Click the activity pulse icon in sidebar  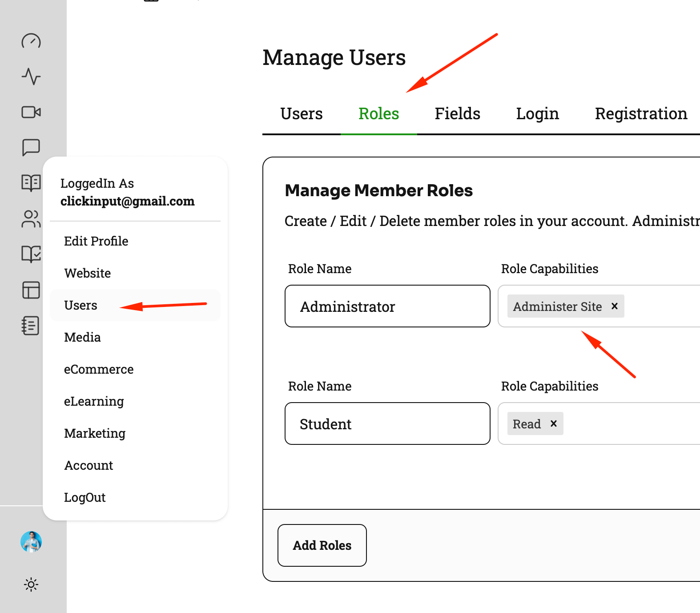31,77
